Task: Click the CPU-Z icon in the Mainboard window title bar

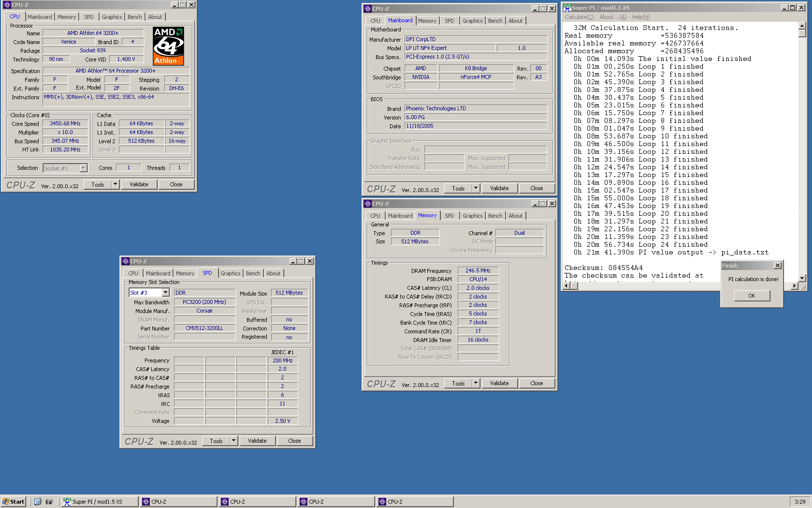Action: [x=368, y=9]
